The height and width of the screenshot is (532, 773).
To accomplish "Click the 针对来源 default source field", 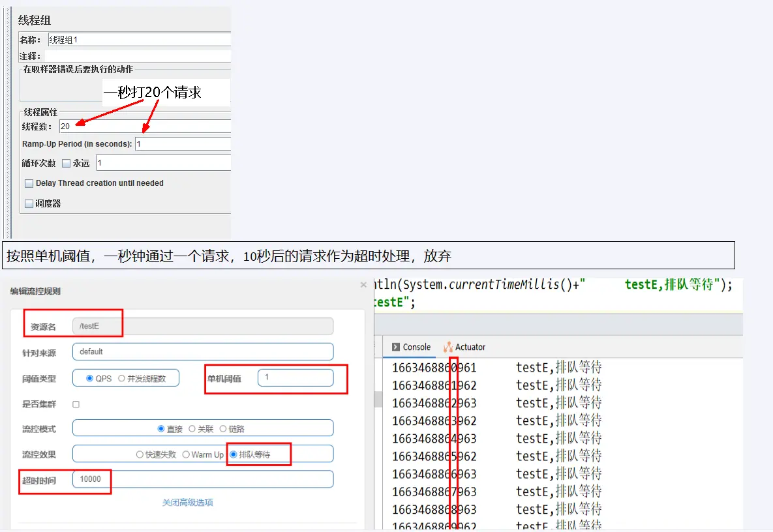I will tap(202, 351).
